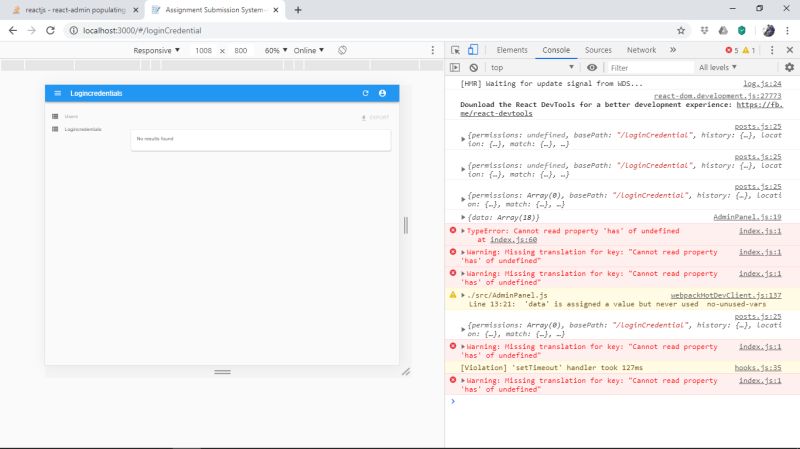Switch to the Network tab
Image resolution: width=800 pixels, height=449 pixels.
(x=641, y=50)
